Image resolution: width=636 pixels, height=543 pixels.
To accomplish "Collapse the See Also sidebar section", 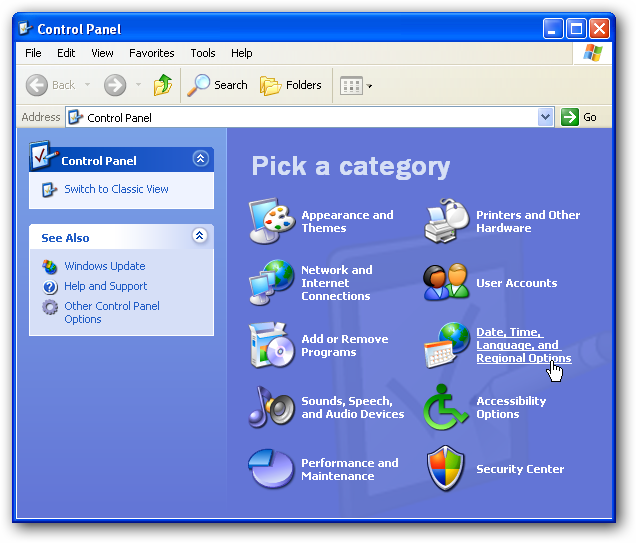I will [x=199, y=236].
